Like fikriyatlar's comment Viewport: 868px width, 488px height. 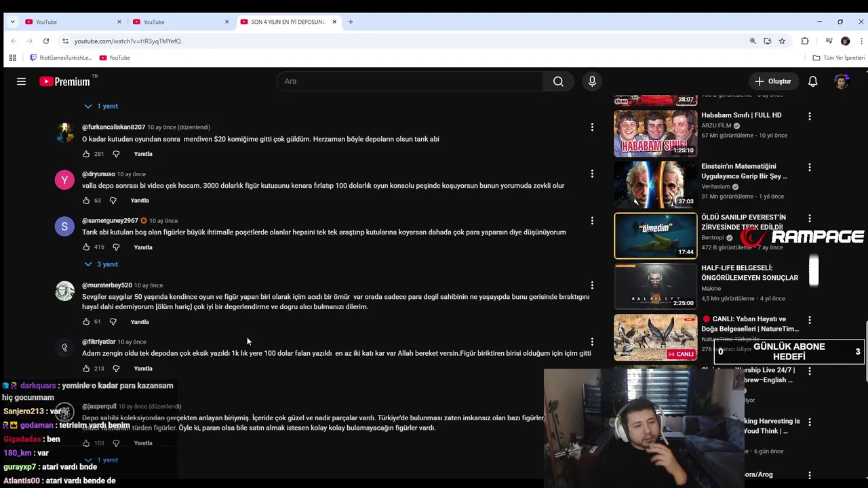click(86, 369)
